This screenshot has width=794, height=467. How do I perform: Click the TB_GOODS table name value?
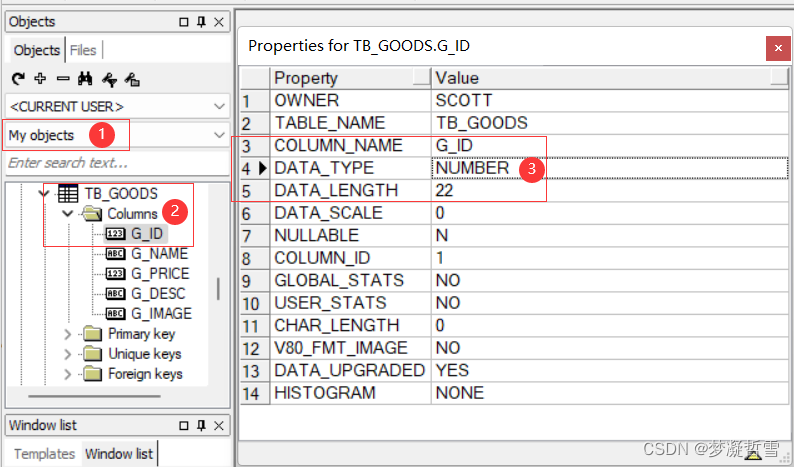(x=610, y=123)
